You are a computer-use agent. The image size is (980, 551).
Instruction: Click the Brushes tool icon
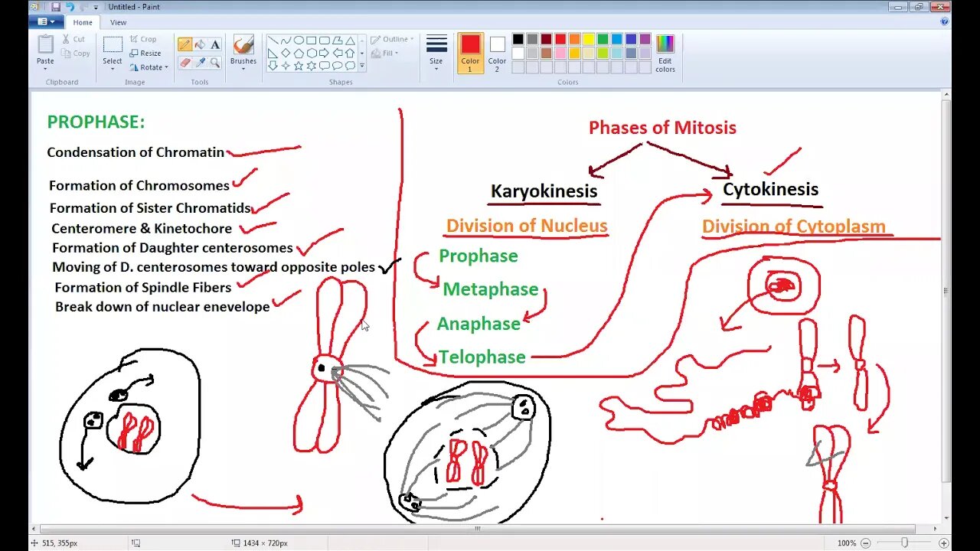tap(243, 45)
